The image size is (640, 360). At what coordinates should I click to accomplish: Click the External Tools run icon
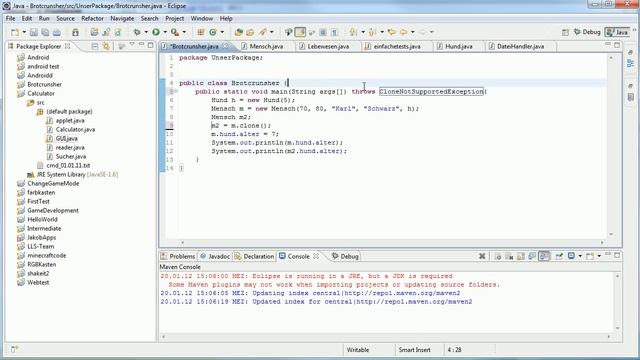(175, 32)
